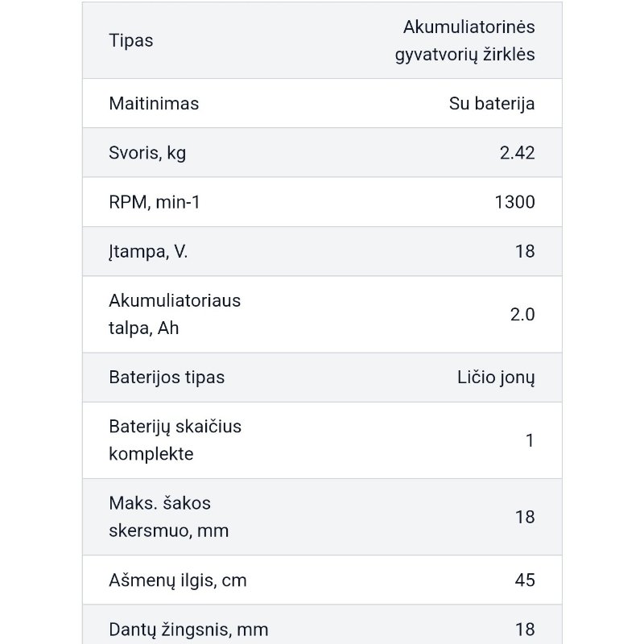This screenshot has width=644, height=644.
Task: Click the Svoris, kg label
Action: click(x=147, y=153)
